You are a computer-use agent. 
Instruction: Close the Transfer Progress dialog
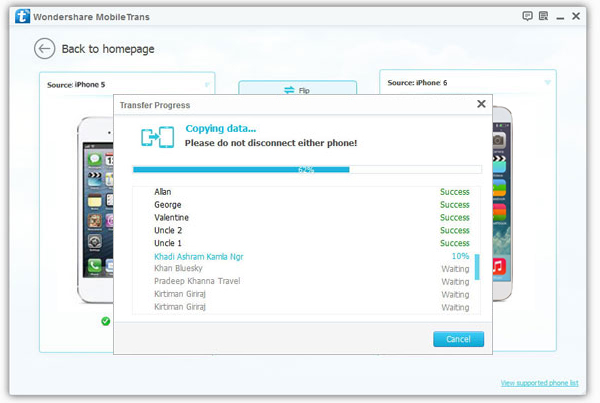click(481, 104)
